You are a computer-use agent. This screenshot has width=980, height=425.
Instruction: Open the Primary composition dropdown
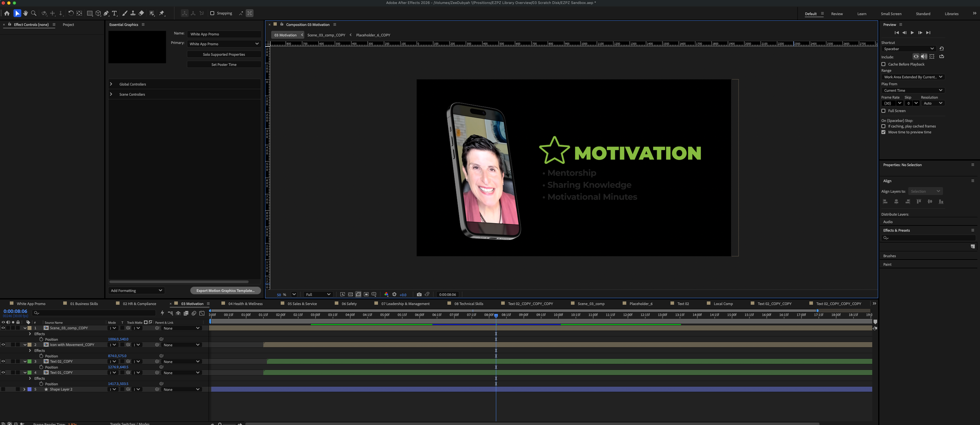[224, 44]
